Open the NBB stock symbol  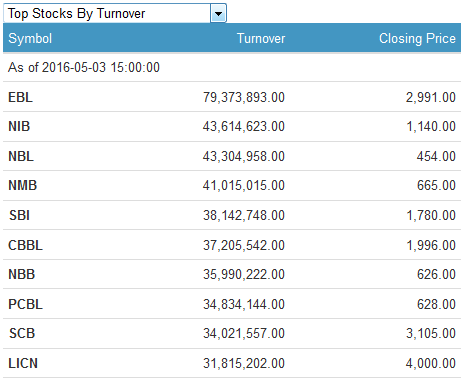(x=21, y=274)
